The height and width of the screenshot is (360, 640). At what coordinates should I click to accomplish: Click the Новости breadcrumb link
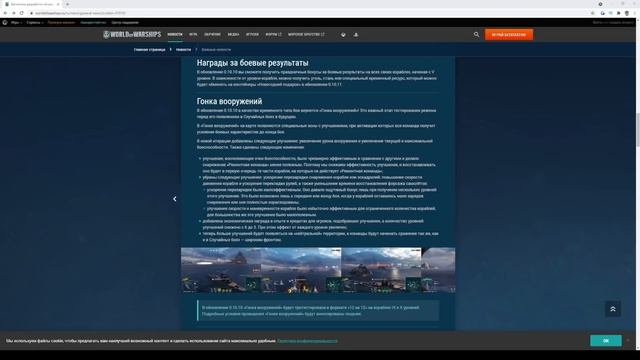point(183,49)
